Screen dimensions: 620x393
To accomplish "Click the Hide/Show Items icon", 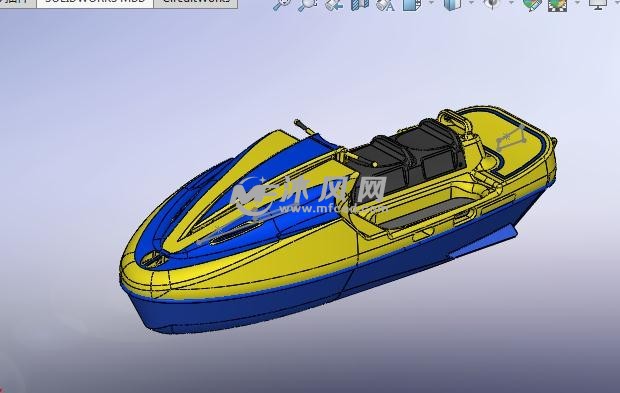I will (492, 4).
